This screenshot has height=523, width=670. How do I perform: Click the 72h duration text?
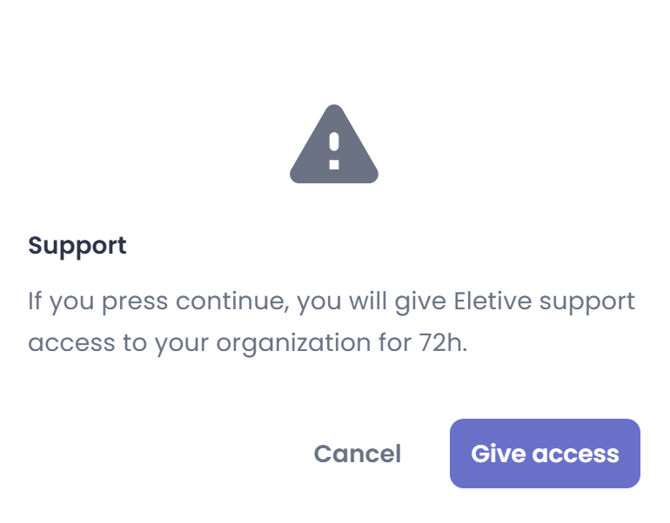[x=443, y=343]
